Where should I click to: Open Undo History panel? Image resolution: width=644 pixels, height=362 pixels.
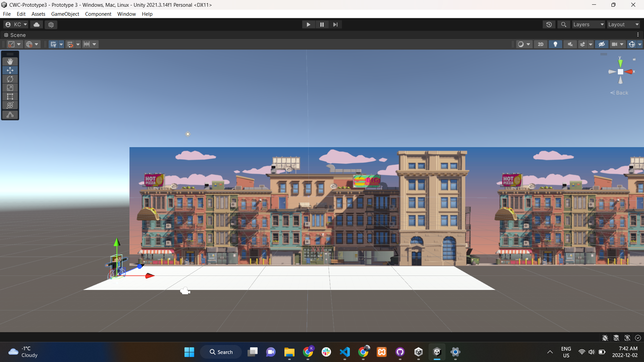click(x=549, y=24)
